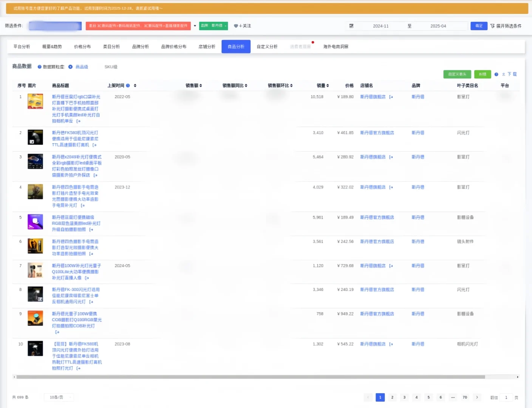
Task: Open the 10条/页 page size dropdown
Action: coord(59,397)
